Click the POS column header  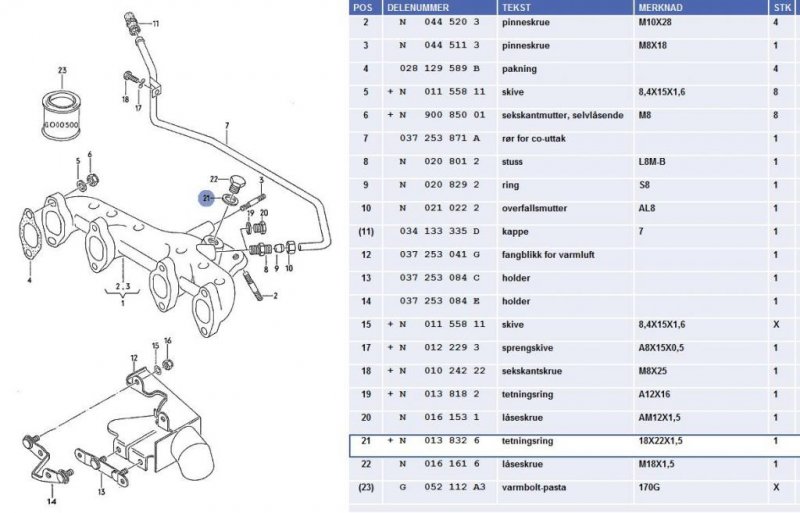(364, 6)
